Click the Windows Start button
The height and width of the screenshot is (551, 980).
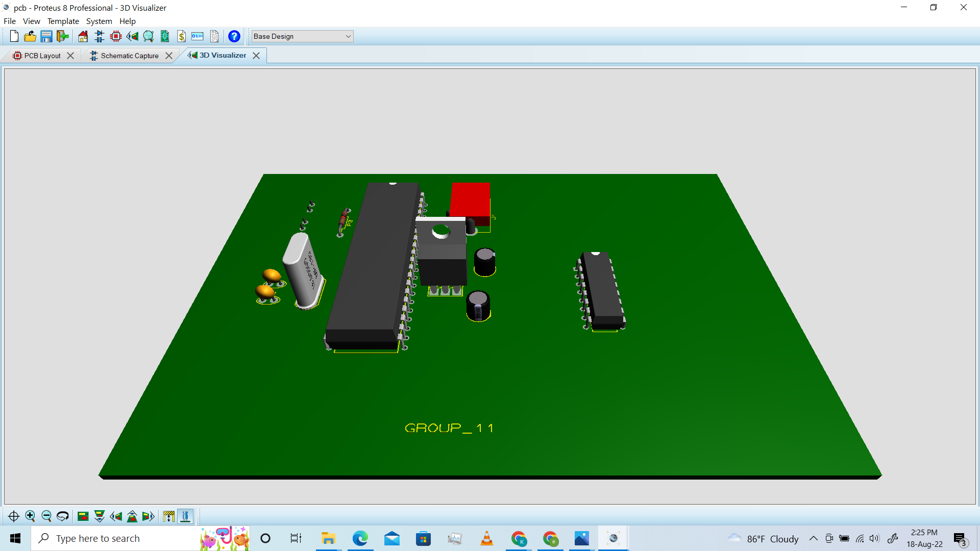click(x=15, y=538)
